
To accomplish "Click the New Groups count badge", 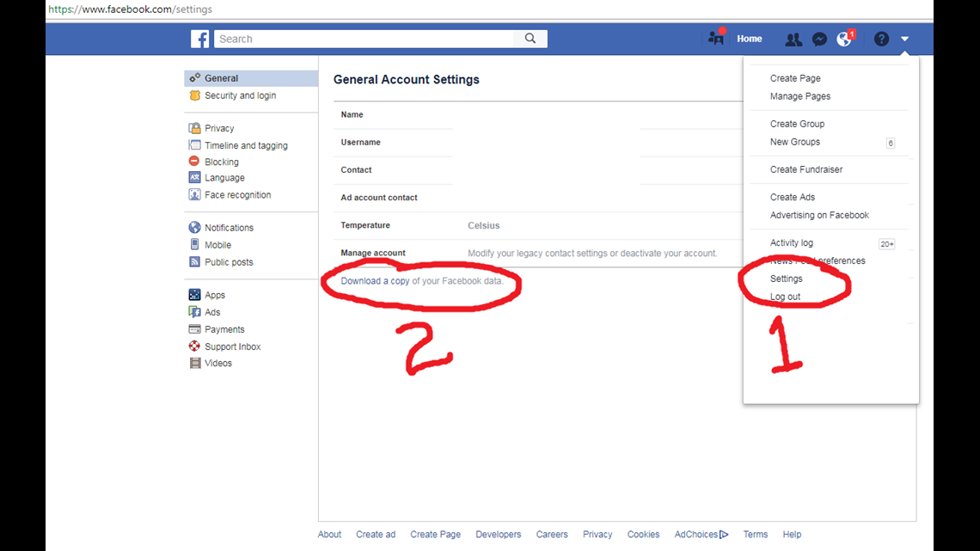I will [x=890, y=143].
